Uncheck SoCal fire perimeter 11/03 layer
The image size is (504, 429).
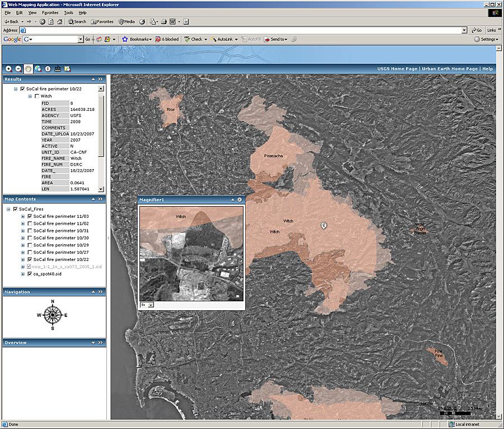click(x=30, y=216)
